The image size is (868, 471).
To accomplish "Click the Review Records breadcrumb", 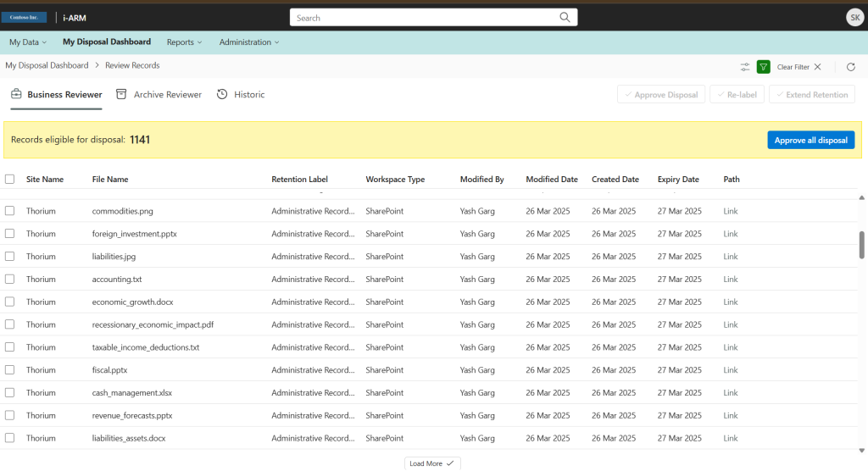I will click(132, 65).
